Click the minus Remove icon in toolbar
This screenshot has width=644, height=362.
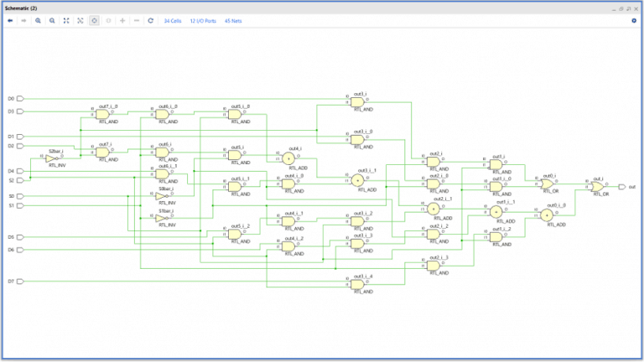(x=137, y=20)
